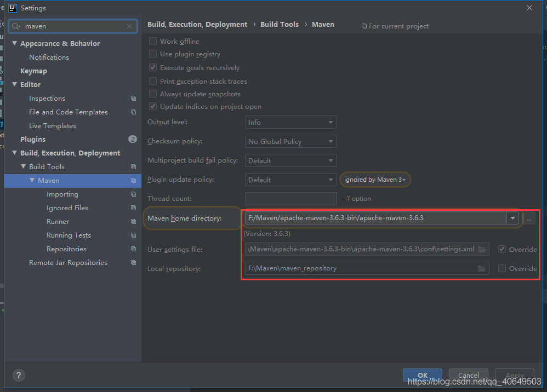
Task: Open Maven Repositories settings
Action: 67,249
